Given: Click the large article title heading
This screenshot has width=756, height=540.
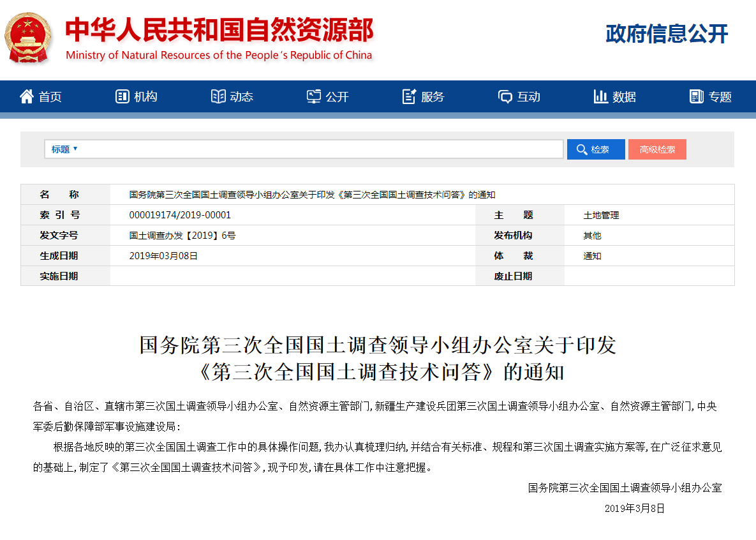Looking at the screenshot, I should tap(378, 359).
